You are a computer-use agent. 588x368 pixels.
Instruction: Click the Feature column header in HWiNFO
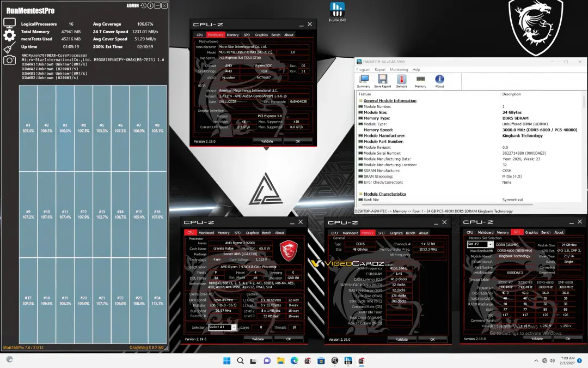click(x=365, y=94)
